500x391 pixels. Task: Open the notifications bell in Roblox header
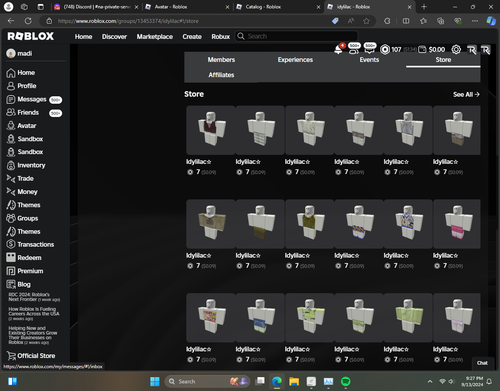coord(338,50)
